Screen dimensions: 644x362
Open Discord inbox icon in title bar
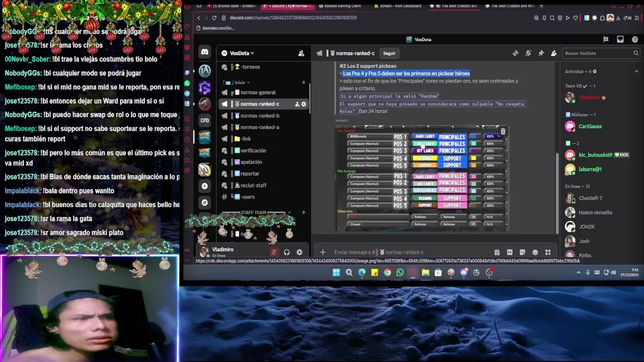(x=620, y=39)
